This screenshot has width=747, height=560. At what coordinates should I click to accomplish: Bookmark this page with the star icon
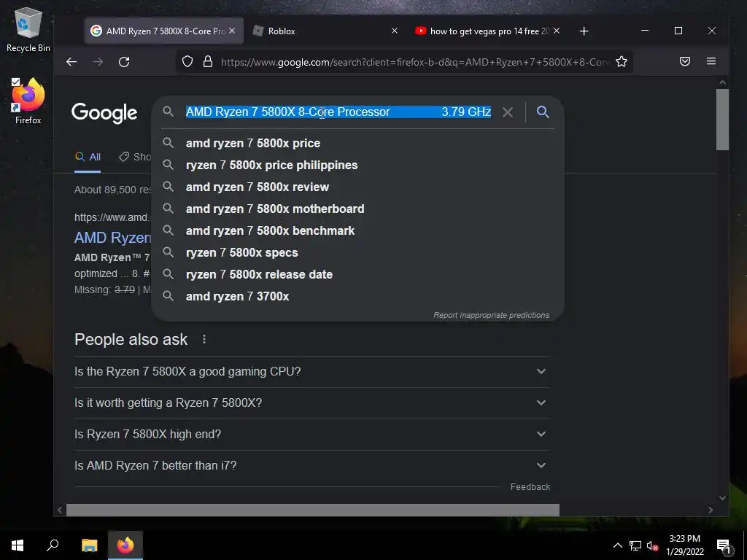tap(622, 61)
